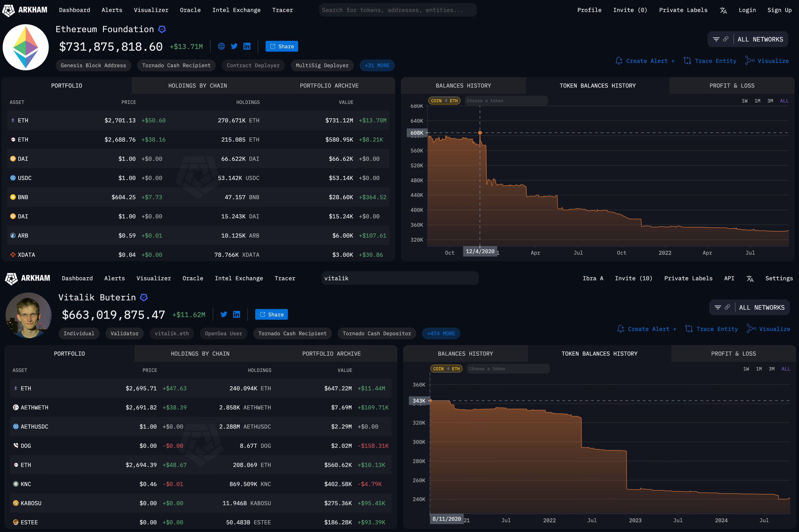Click the DOG token icon in Vitalik's portfolio
Viewport: 799px width, 532px height.
16,446
